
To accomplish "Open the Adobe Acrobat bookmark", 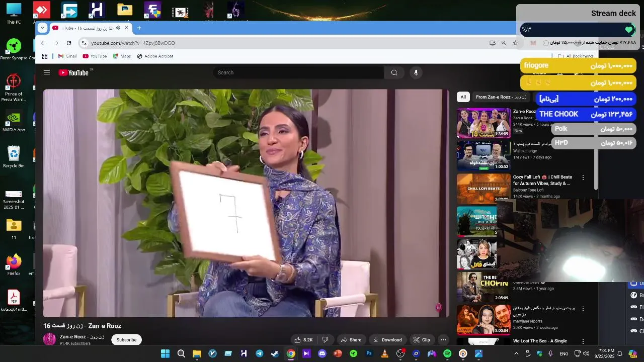I will click(x=155, y=56).
